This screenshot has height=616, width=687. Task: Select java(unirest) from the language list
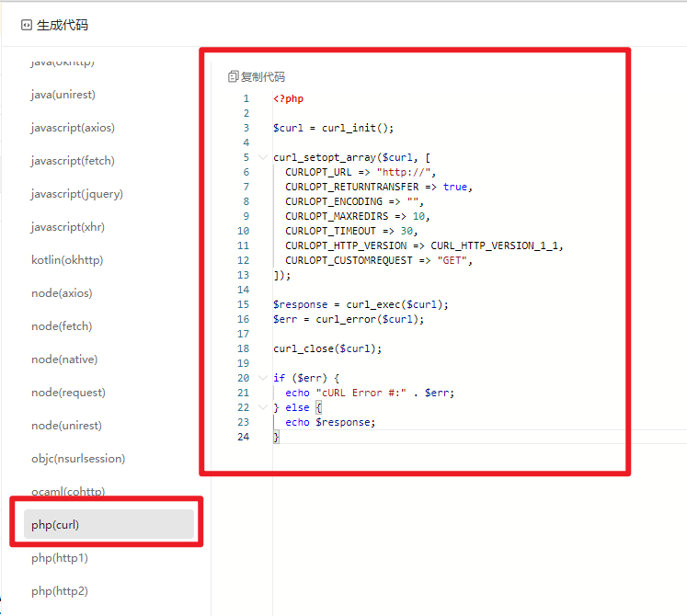point(63,95)
